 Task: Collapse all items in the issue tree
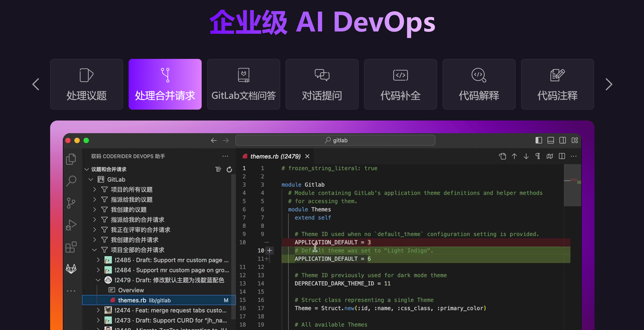click(x=218, y=169)
